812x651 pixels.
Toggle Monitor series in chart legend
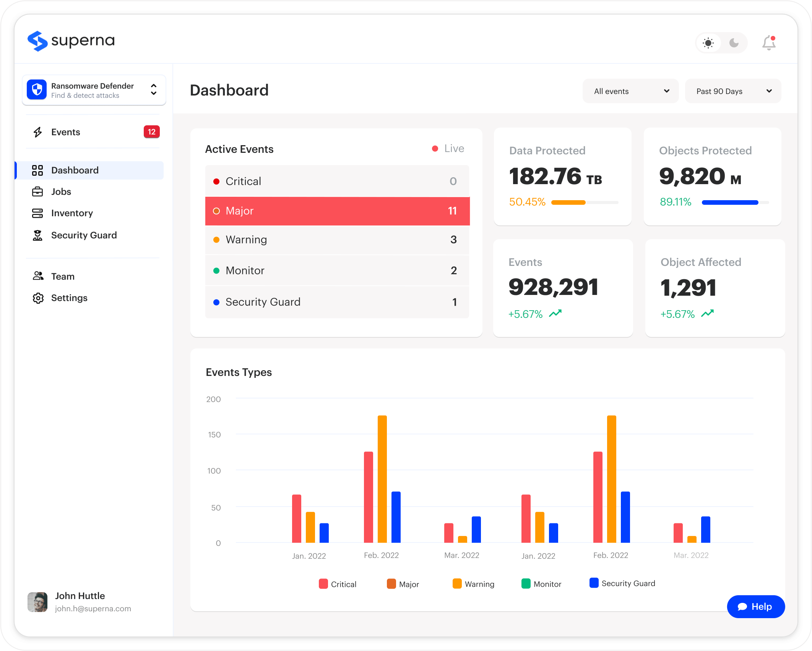tap(541, 584)
